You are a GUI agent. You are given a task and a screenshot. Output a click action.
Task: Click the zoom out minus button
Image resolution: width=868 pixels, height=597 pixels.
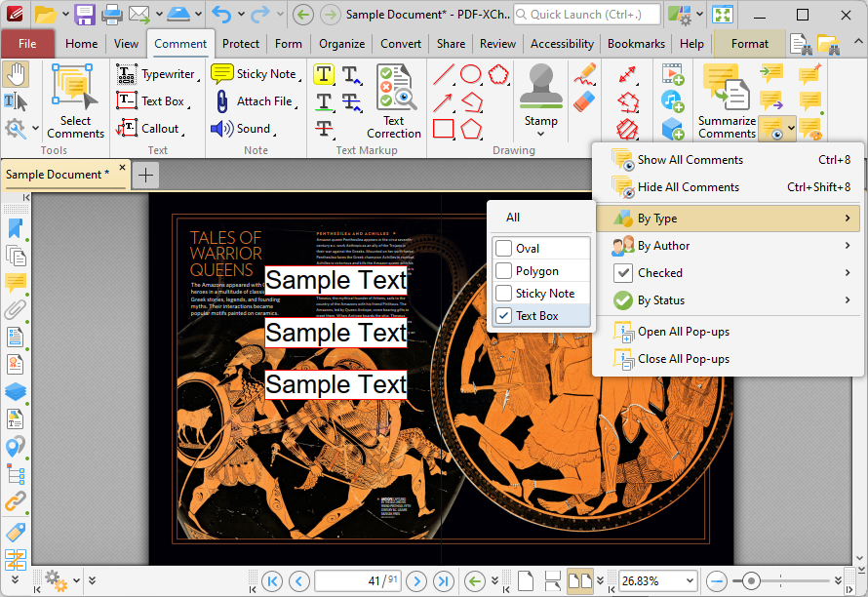click(x=717, y=581)
